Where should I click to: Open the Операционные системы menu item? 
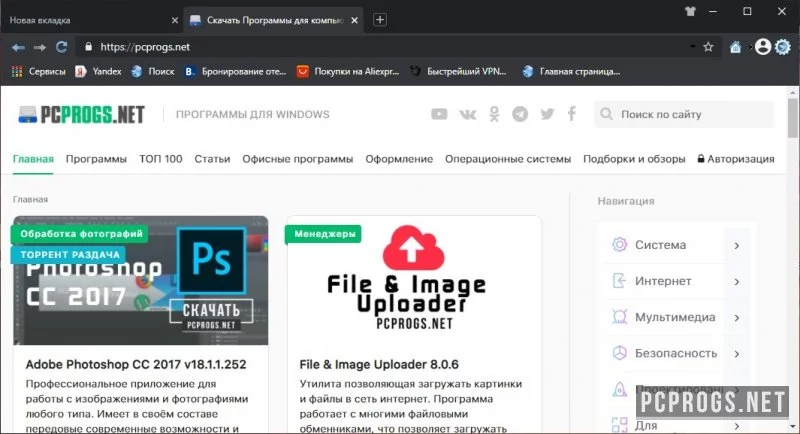point(508,159)
